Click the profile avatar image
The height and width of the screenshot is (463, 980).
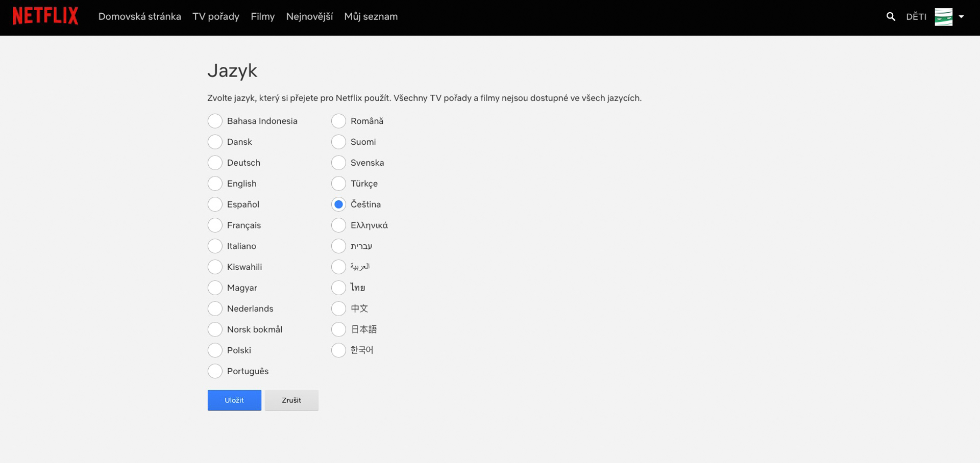click(x=943, y=17)
